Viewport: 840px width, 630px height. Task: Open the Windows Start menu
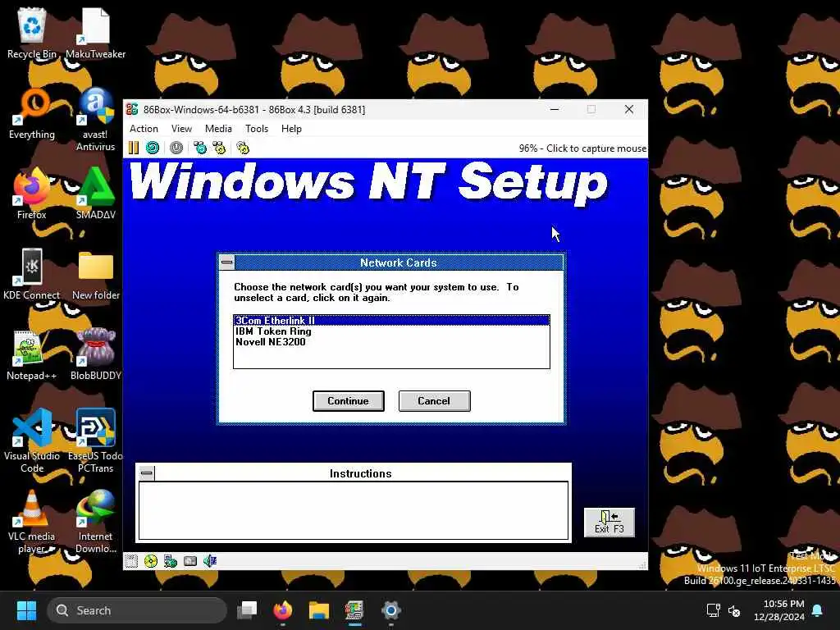[26, 610]
